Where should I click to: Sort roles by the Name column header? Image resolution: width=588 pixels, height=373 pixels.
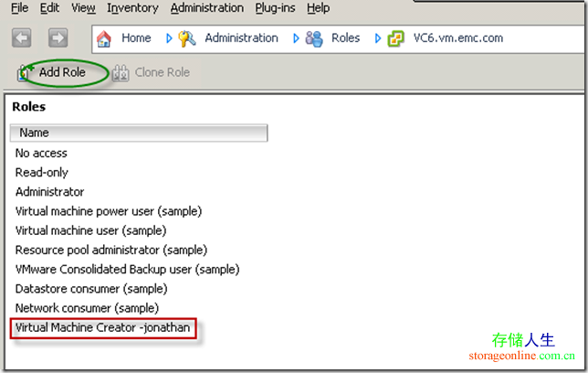(139, 133)
